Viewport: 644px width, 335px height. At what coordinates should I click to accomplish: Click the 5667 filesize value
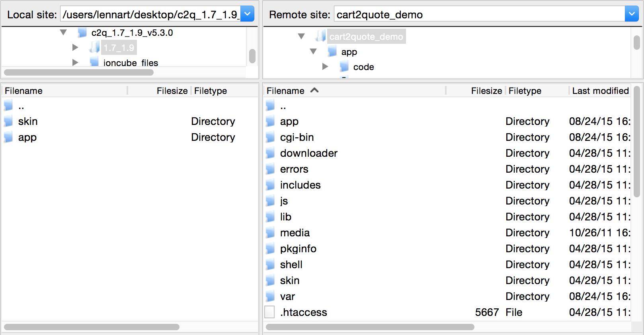[x=487, y=312]
